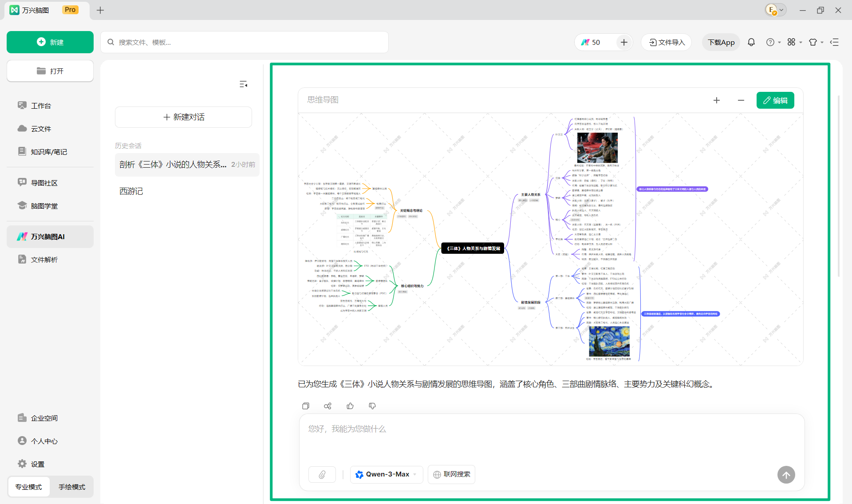
Task: Click the AI credits 50 indicator
Action: pyautogui.click(x=591, y=42)
